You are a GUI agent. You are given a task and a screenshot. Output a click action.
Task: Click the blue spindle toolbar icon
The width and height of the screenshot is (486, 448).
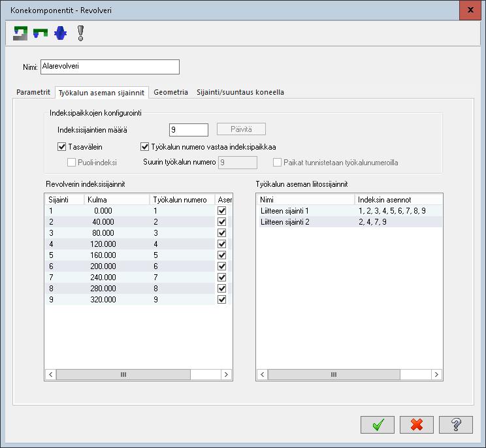click(61, 33)
